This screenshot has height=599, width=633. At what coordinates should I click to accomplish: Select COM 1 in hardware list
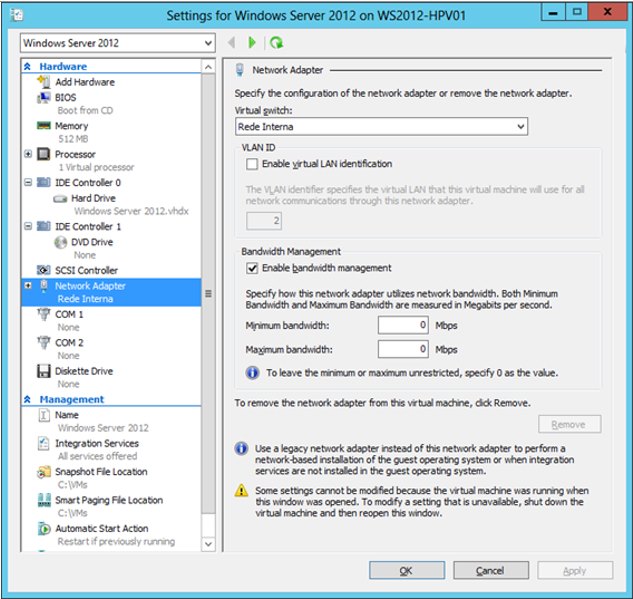point(69,314)
